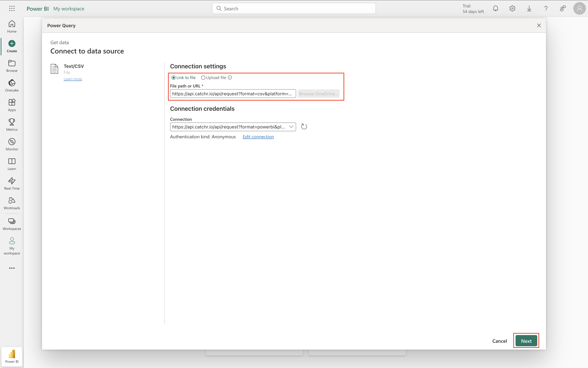Screen dimensions: 588x368
Task: Open the feedback icon
Action: [562, 9]
